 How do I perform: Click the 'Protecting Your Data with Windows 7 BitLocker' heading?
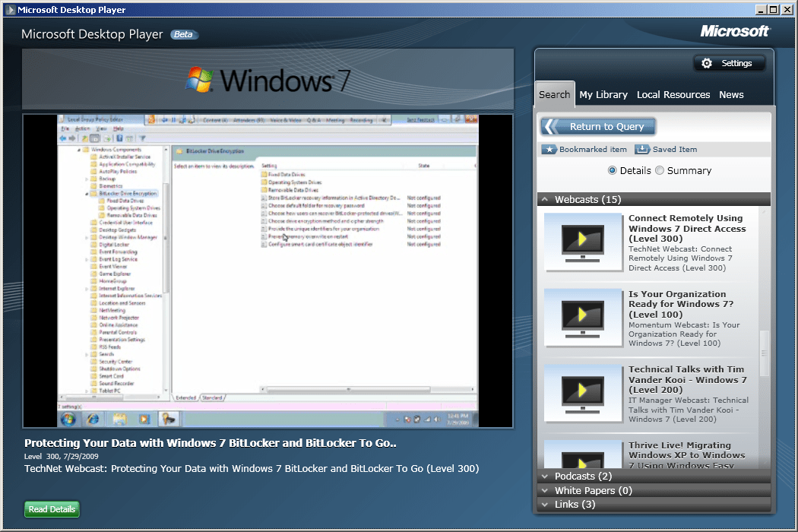click(x=211, y=443)
